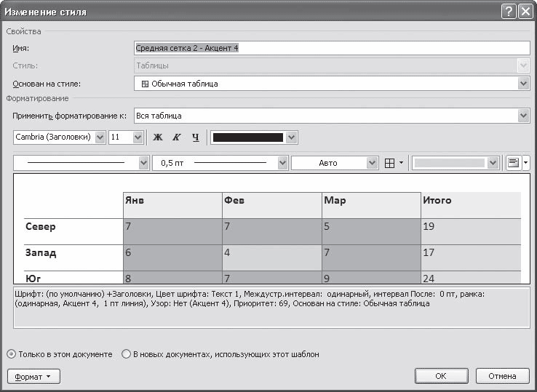Image resolution: width=537 pixels, height=392 pixels.
Task: Expand the Cambria (Заголовки) font dropdown
Action: pos(100,137)
